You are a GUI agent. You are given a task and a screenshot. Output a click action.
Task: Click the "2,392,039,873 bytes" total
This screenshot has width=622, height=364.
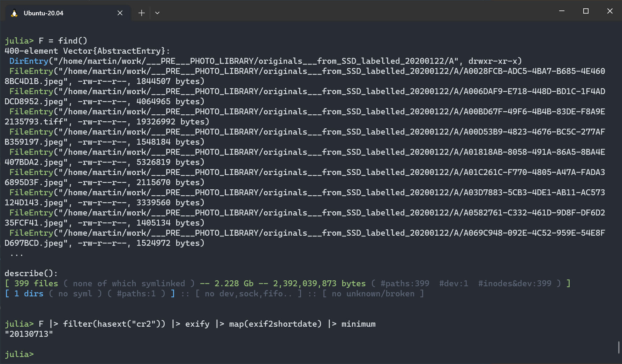319,283
